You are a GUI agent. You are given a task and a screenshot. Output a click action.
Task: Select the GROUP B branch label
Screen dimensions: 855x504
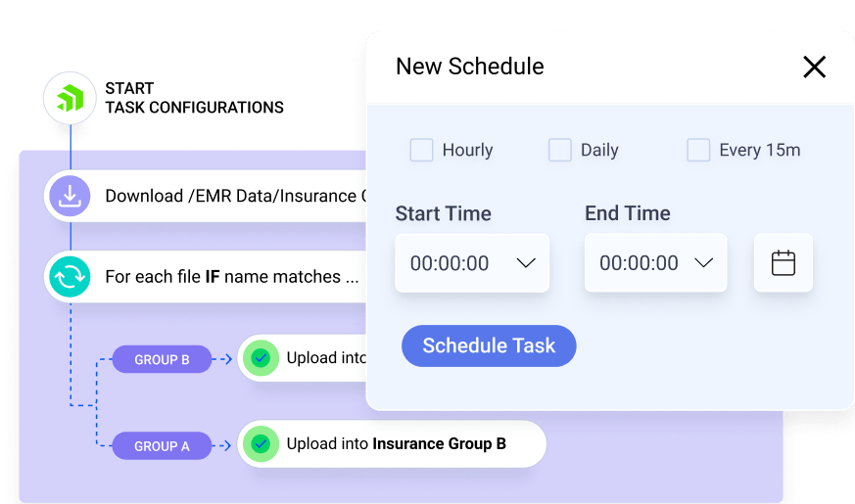tap(162, 359)
